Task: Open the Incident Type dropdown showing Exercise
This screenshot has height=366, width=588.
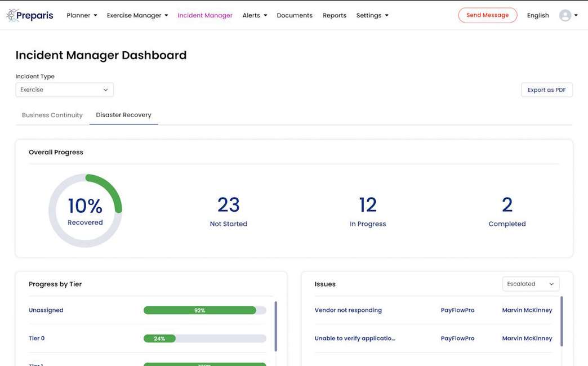Action: coord(64,90)
